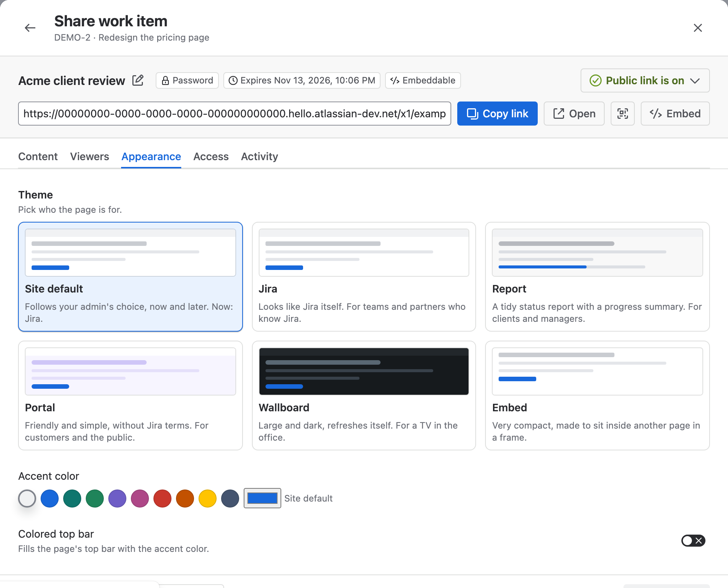This screenshot has height=588, width=728.
Task: Pick the magenta accent color circle
Action: [x=140, y=499]
